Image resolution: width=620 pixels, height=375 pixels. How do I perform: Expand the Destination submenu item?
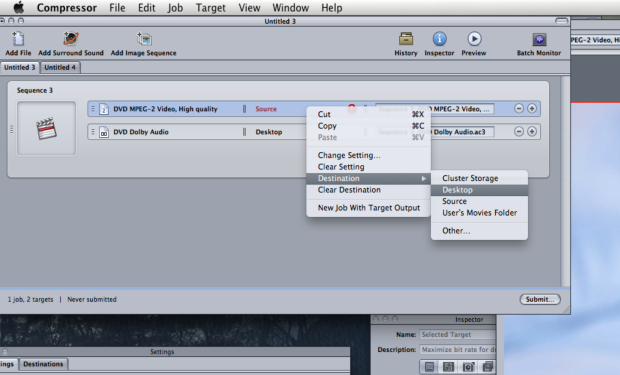368,178
